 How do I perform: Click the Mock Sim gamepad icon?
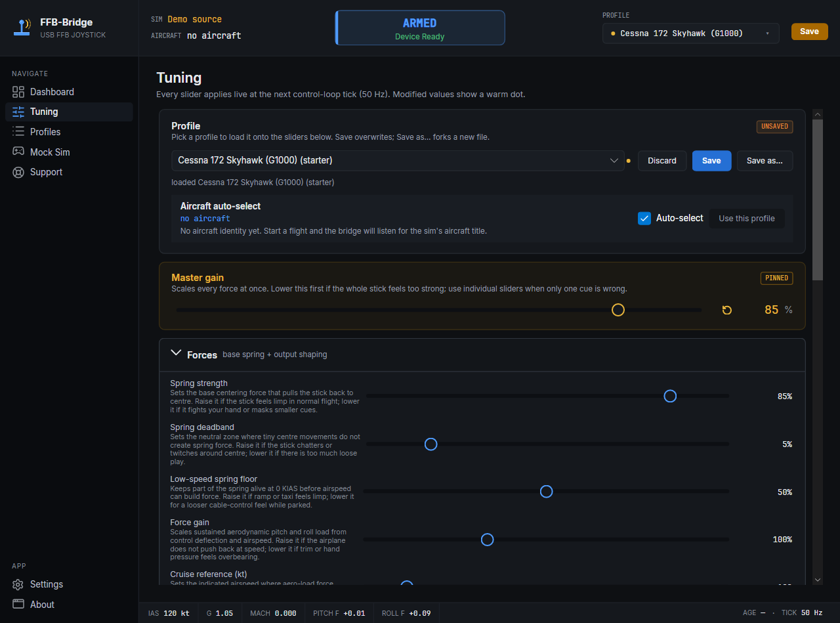18,152
